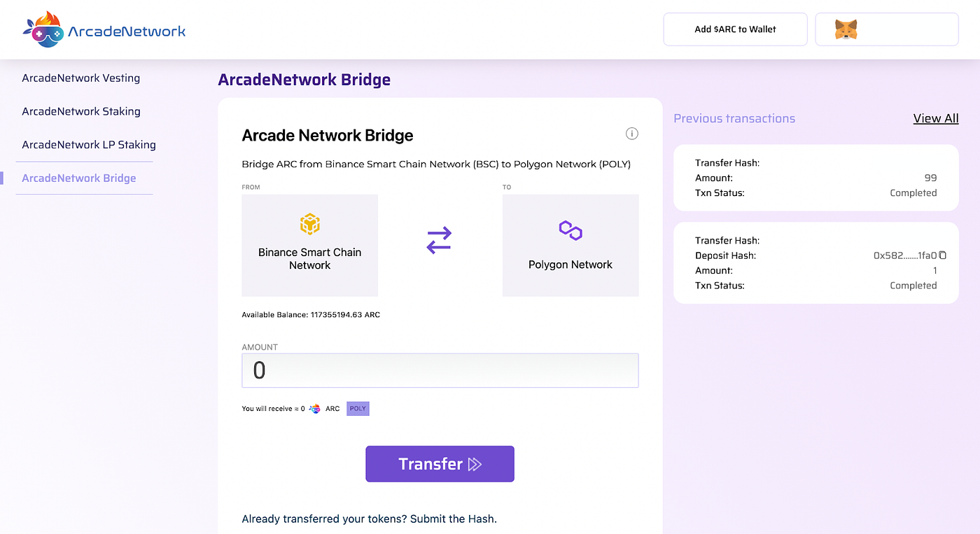Click the Available Balance 117355194.63 ARC text
This screenshot has height=534, width=980.
[311, 315]
